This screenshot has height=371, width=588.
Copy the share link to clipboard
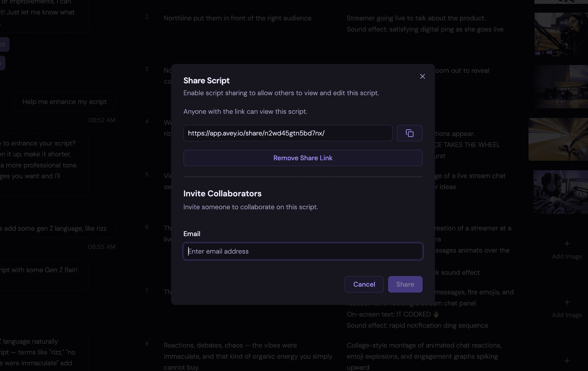pyautogui.click(x=409, y=133)
